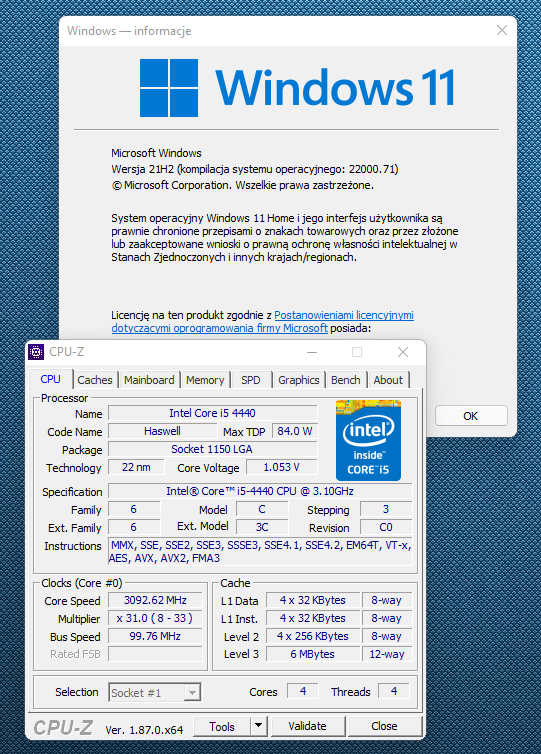Open the Mainboard tab
Screen dimensions: 541x754
tap(149, 380)
